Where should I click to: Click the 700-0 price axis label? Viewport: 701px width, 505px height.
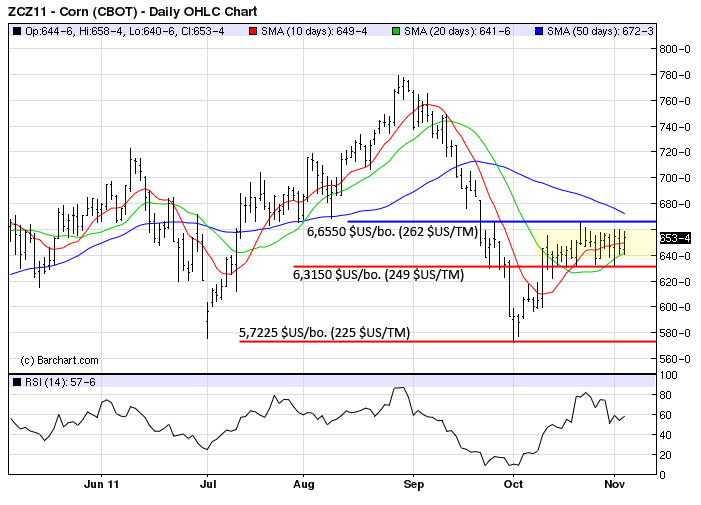(676, 178)
